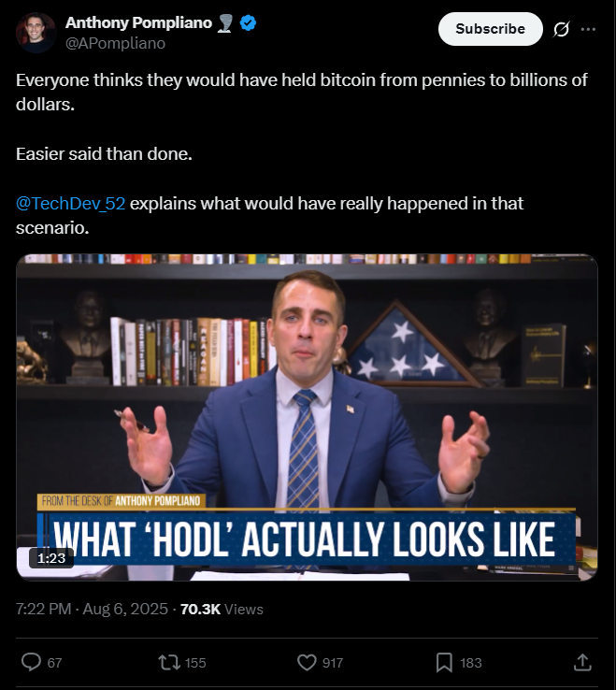Share the post via the upload icon
The image size is (616, 690).
click(582, 662)
